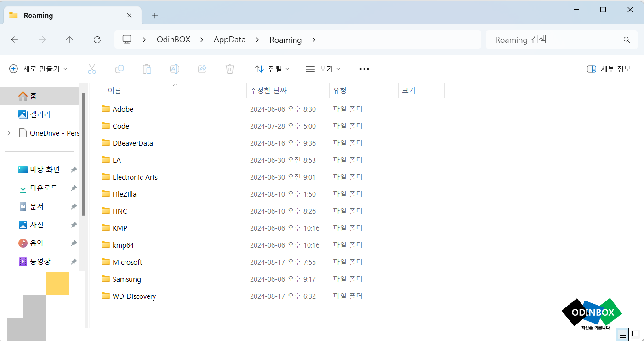The image size is (644, 341).
Task: Select the KMP folder name
Action: [x=120, y=228]
